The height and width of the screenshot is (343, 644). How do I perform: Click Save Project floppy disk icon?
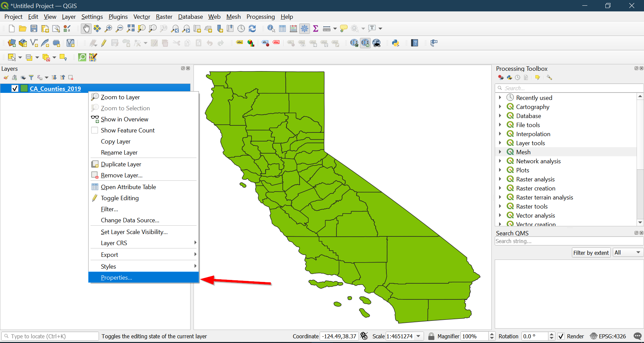[x=34, y=29]
